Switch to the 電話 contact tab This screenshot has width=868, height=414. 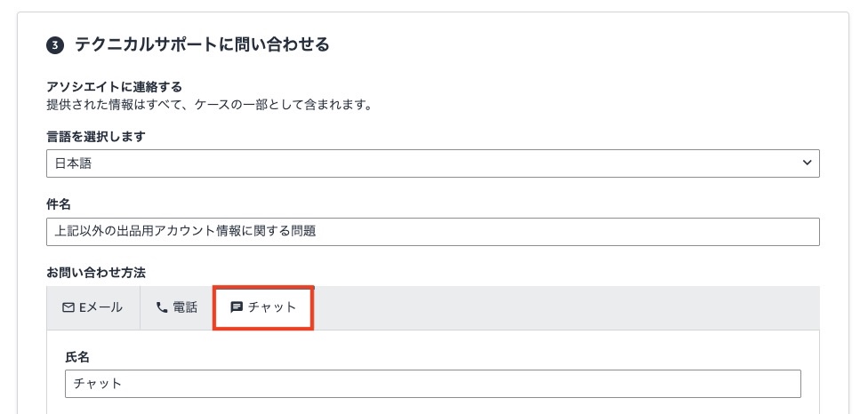pyautogui.click(x=176, y=307)
